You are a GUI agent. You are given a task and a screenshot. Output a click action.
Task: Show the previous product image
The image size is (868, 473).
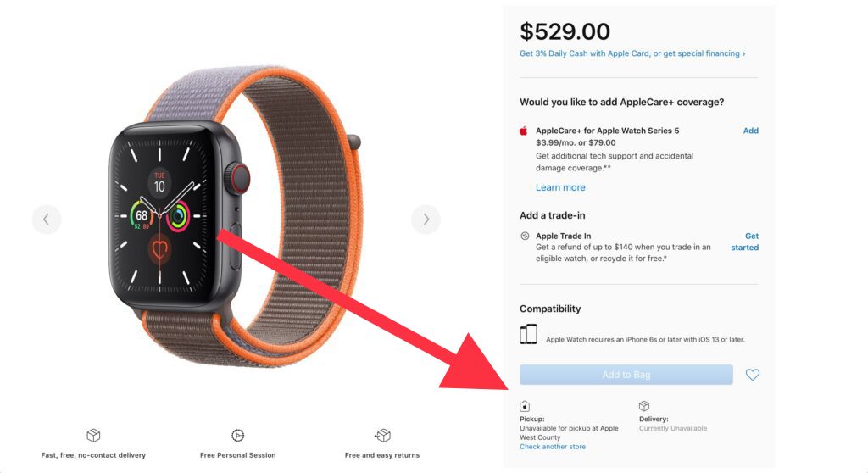click(47, 220)
